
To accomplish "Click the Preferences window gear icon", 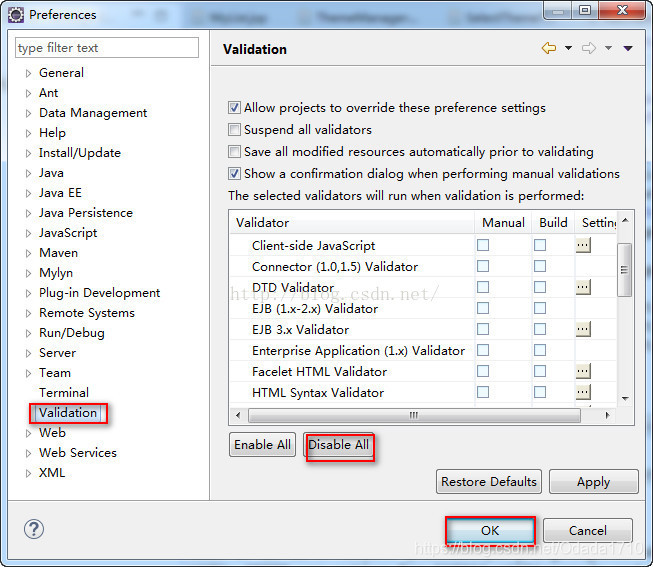I will coord(16,15).
